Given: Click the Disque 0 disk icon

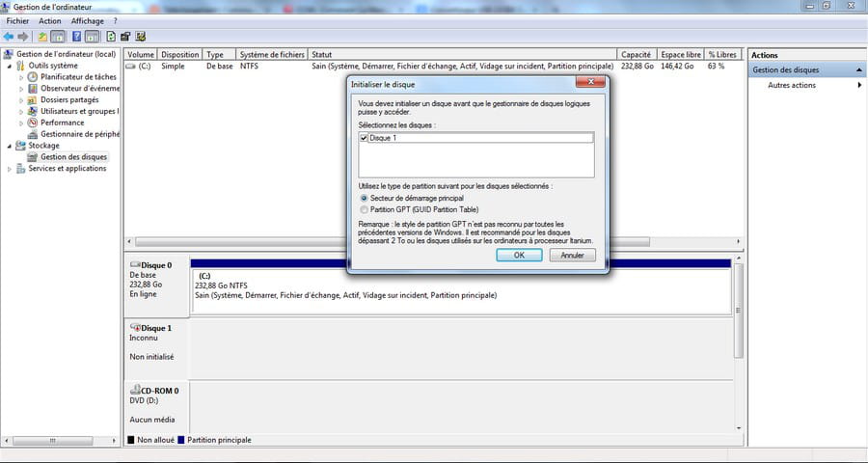Looking at the screenshot, I should (135, 264).
